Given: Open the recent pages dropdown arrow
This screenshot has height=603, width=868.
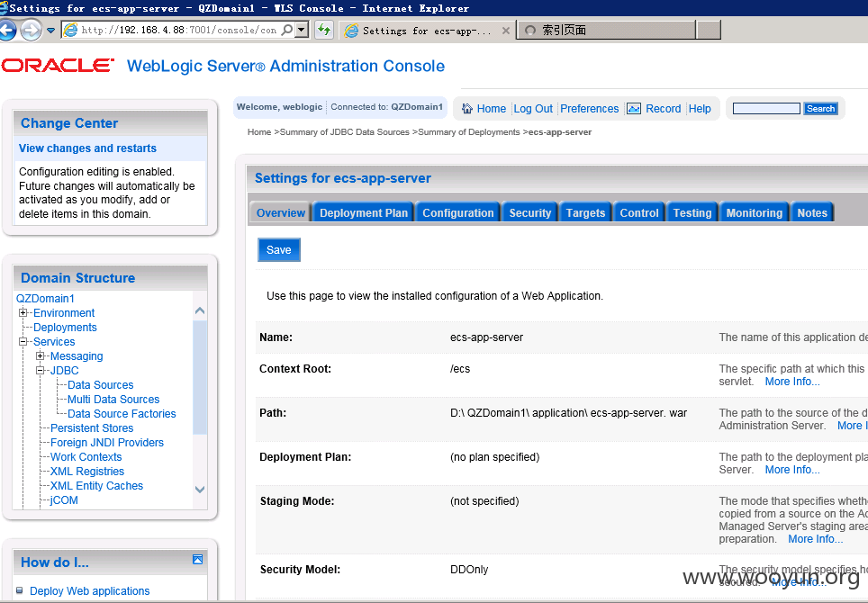Looking at the screenshot, I should pos(50,31).
